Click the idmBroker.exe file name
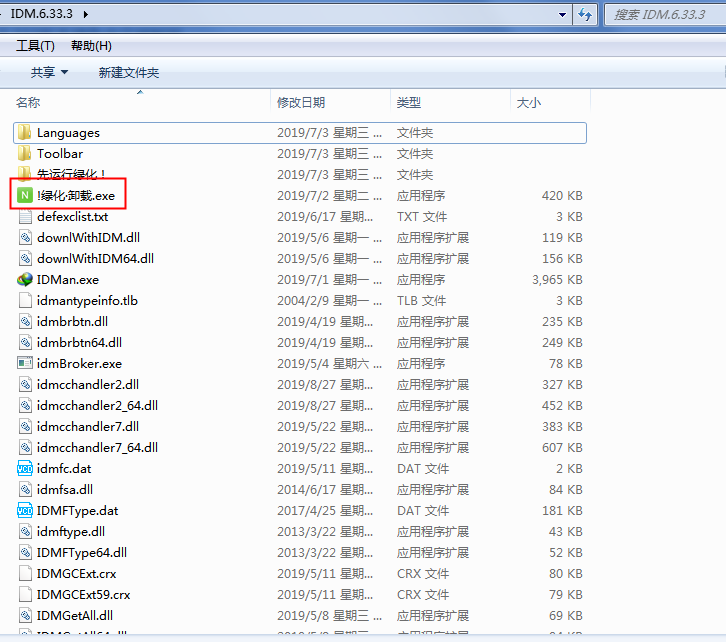 point(79,364)
